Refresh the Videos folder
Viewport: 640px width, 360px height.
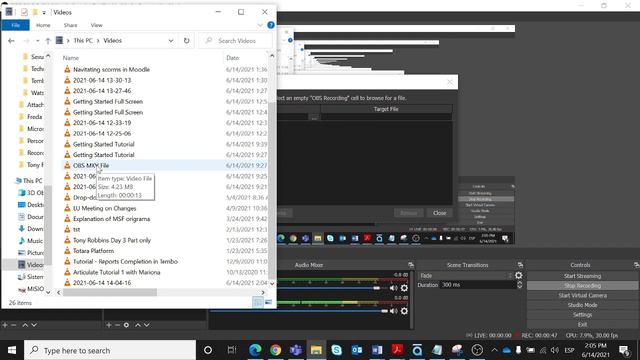click(x=187, y=41)
